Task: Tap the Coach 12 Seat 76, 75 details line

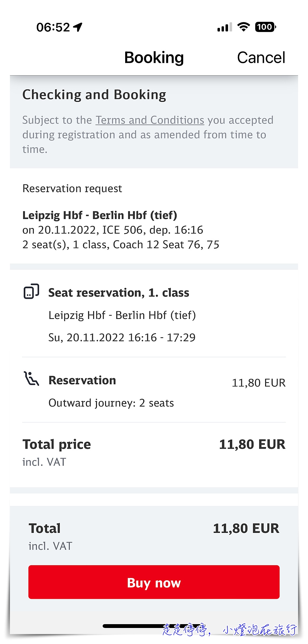Action: point(121,245)
